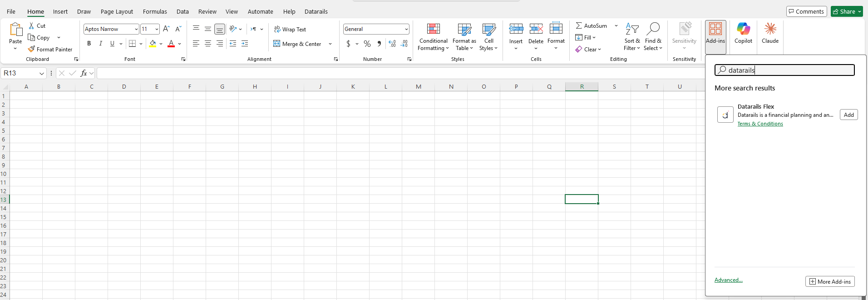Open Cell Styles gallery

tap(488, 37)
